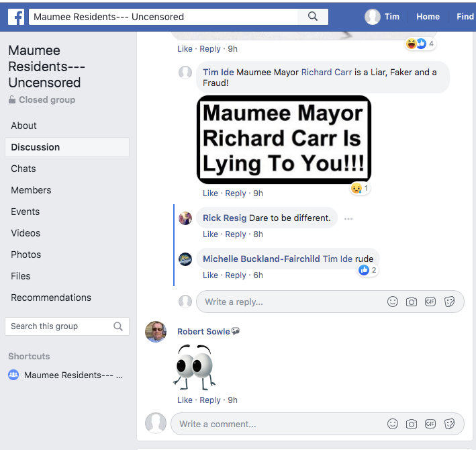476x450 pixels.
Task: Open GIF picker in reply box
Action: 430,302
